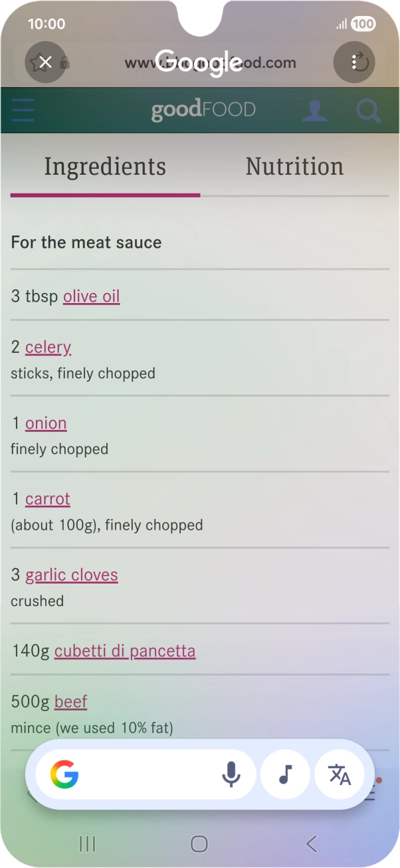Screen dimensions: 400x868
Task: Open the goodFOOD site search magnifier
Action: (368, 110)
